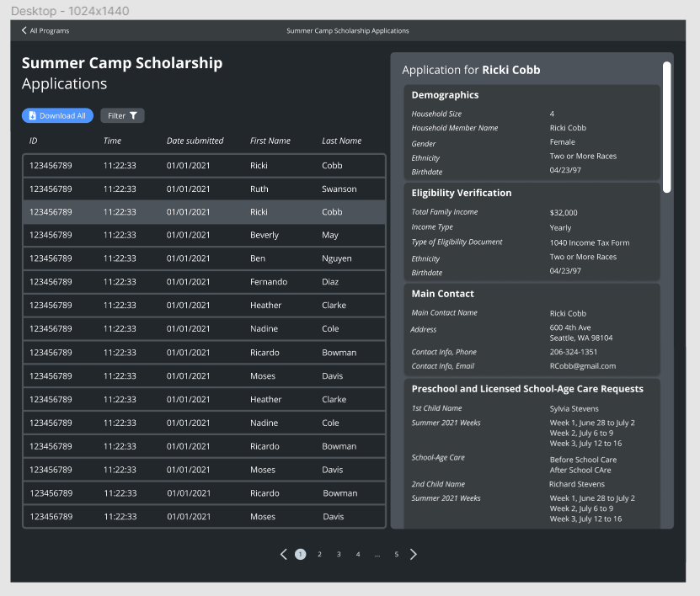Click the Summer Camp Scholarship Applications title bar

click(347, 30)
